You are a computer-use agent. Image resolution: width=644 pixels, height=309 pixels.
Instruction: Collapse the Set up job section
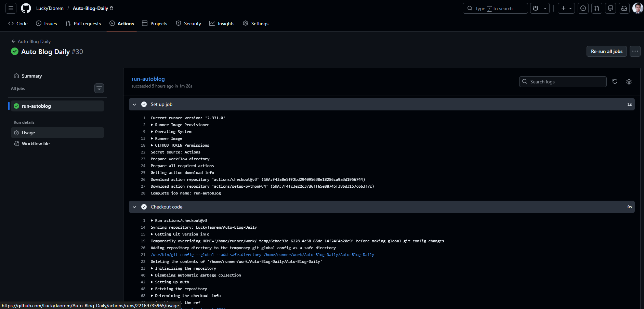click(x=134, y=104)
